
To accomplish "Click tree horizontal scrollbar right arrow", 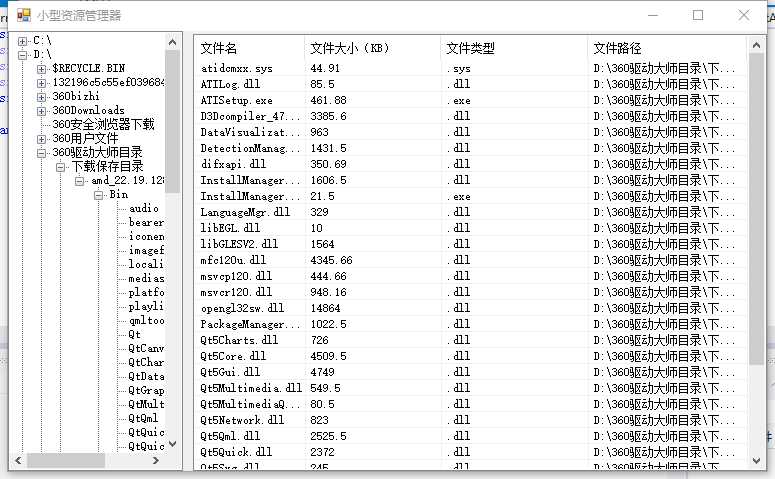I will pyautogui.click(x=156, y=461).
